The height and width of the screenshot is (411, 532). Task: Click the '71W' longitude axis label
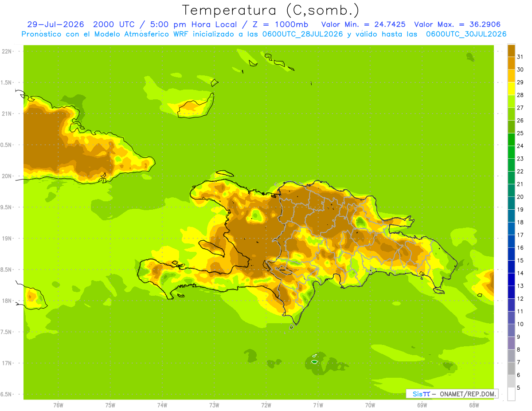click(x=318, y=405)
